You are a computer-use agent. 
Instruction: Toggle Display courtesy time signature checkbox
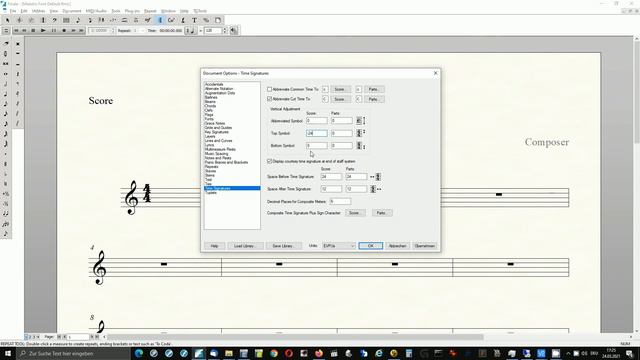pyautogui.click(x=269, y=161)
